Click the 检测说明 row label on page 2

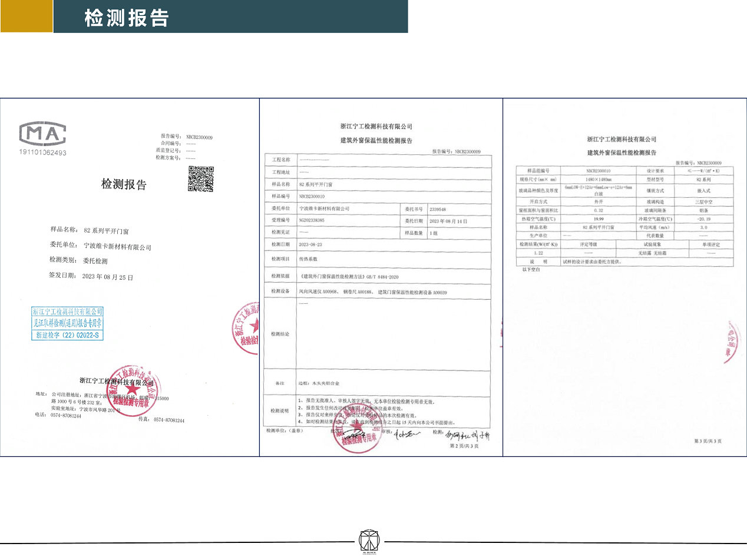click(x=280, y=410)
